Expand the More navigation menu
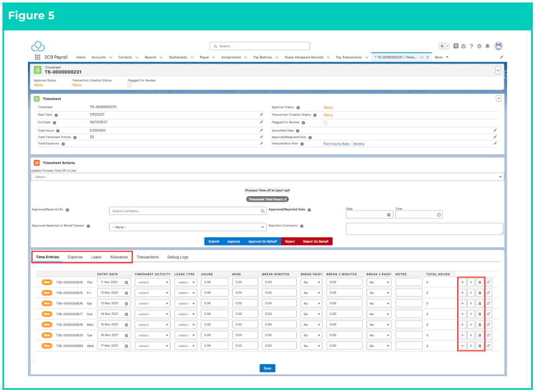Image resolution: width=535 pixels, height=392 pixels. 441,58
